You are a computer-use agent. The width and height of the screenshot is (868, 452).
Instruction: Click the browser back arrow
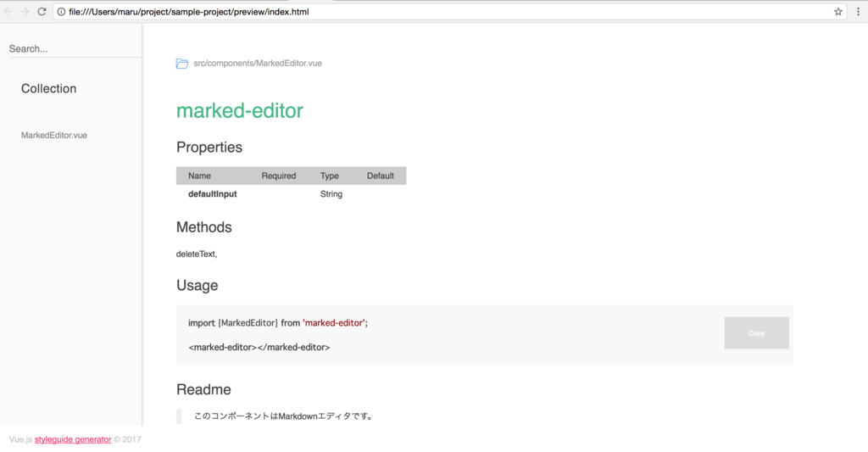click(8, 12)
